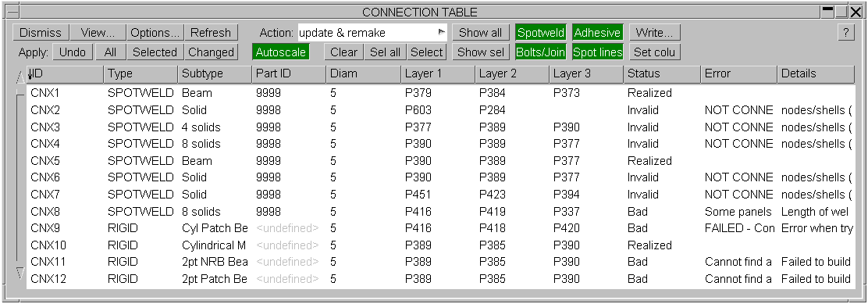Toggle the Autoscale option

(x=281, y=52)
